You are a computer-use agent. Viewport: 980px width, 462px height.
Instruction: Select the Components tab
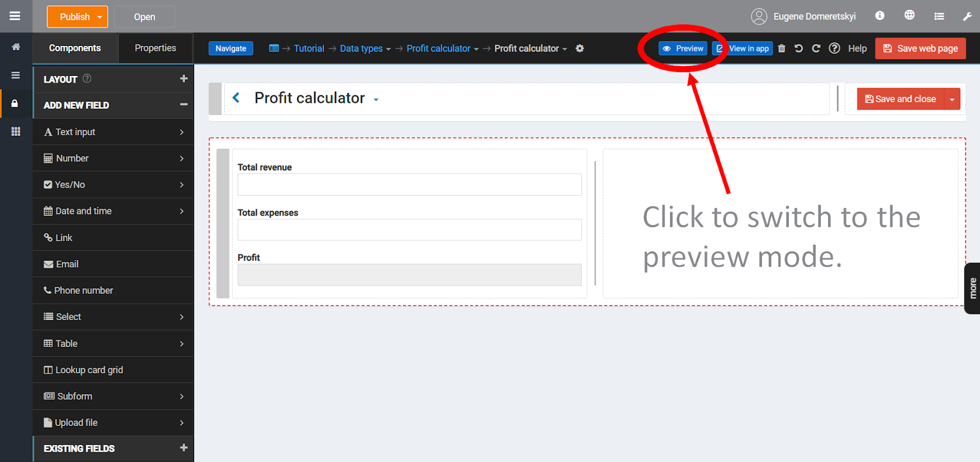[75, 48]
